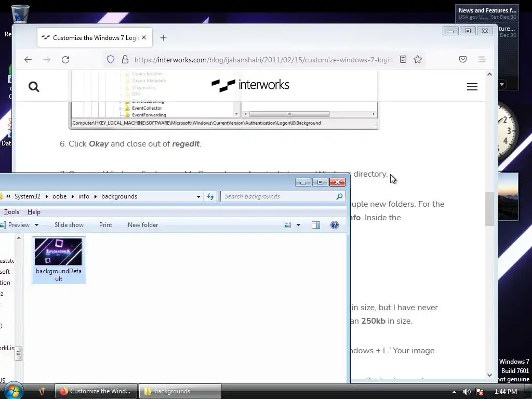Create New folder in Explorer
The image size is (532, 399).
pyautogui.click(x=143, y=225)
